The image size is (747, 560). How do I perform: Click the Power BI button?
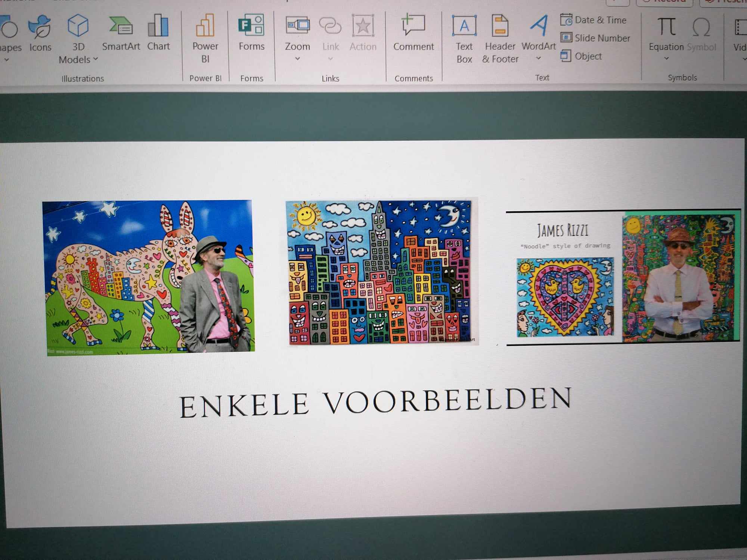pos(205,38)
